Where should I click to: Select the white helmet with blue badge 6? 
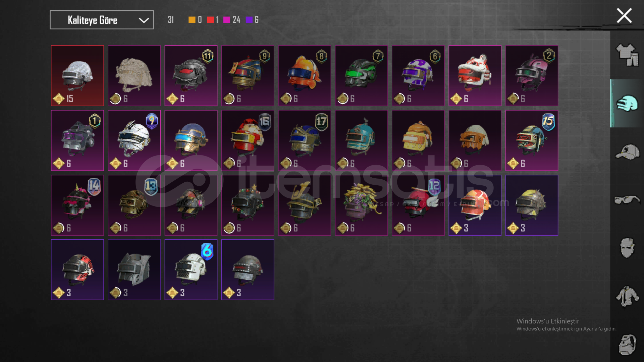click(x=191, y=269)
